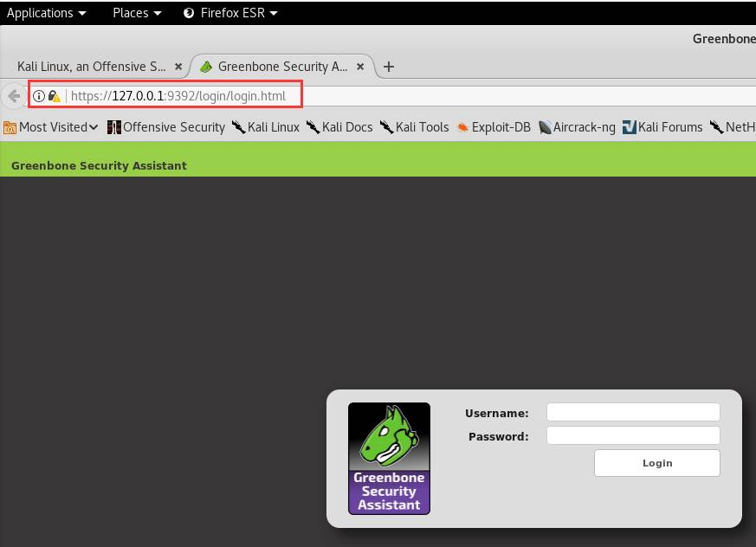Viewport: 756px width, 547px height.
Task: Focus the Password input field
Action: 633,435
